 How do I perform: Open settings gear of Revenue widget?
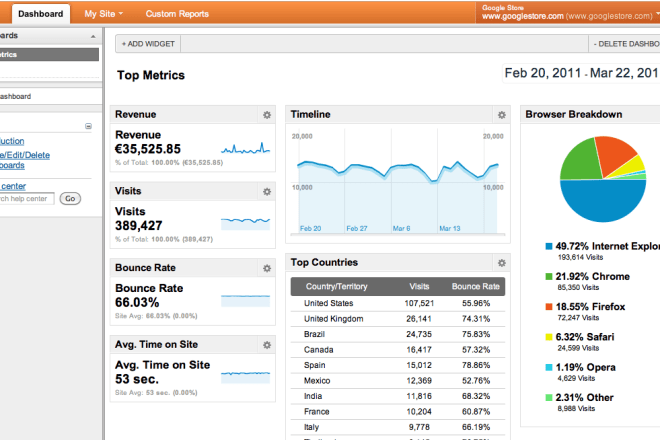[267, 115]
